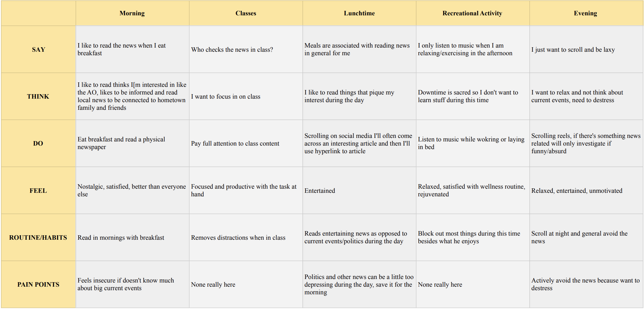
Task: Select the Classes column header cell
Action: pyautogui.click(x=246, y=13)
